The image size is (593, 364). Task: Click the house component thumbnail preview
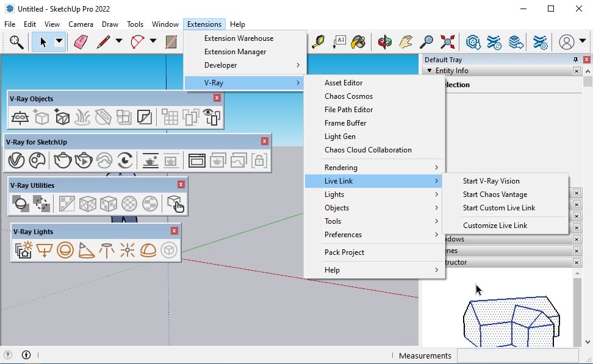[x=511, y=321]
